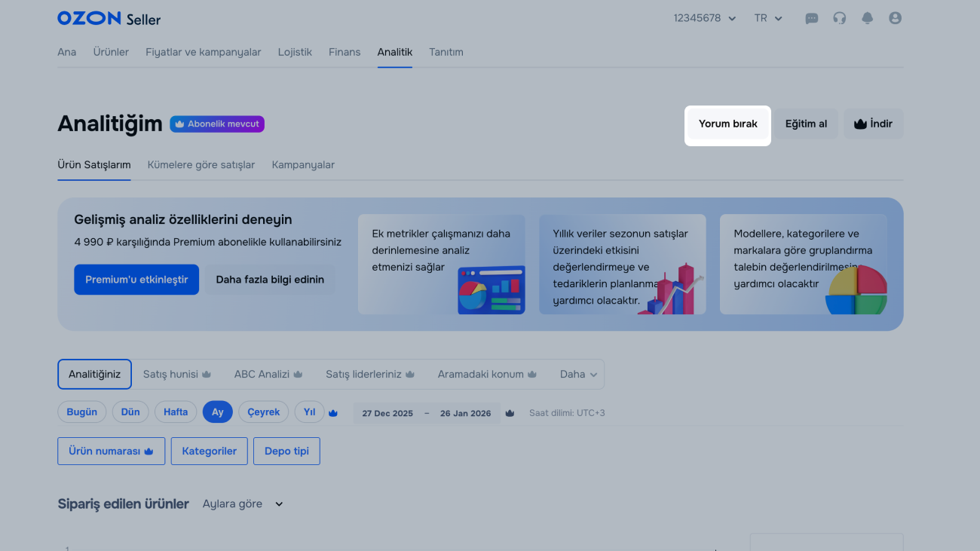Screen dimensions: 980x551
Task: Click the Premium'u etkinleştir button
Action: tap(136, 280)
